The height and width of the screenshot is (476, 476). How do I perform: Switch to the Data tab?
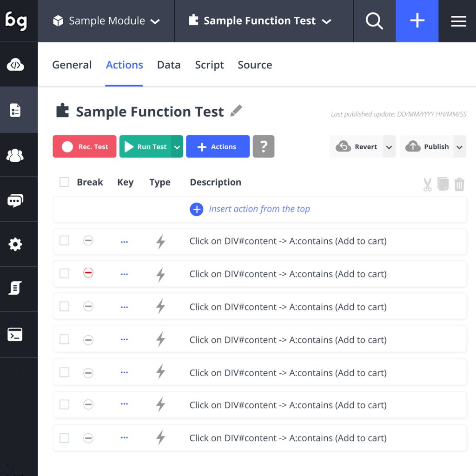click(169, 65)
